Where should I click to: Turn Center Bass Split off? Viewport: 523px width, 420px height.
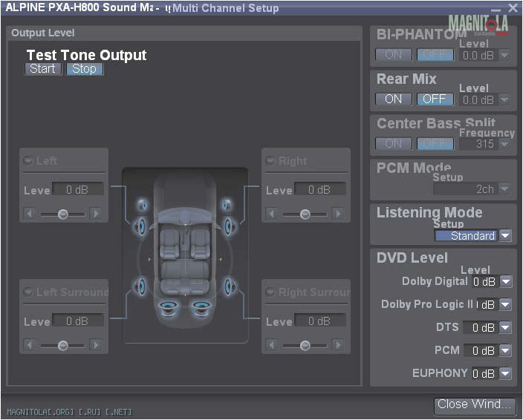click(435, 144)
